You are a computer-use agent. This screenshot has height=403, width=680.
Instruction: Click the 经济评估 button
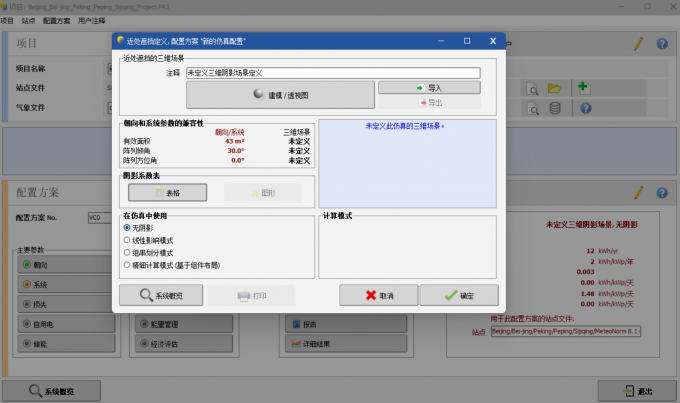(184, 344)
